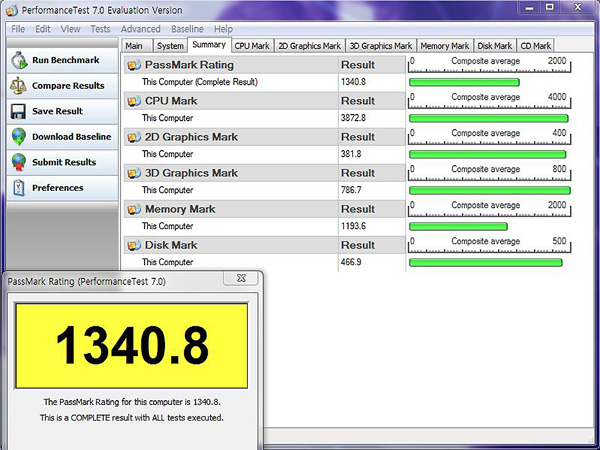Viewport: 600px width, 450px height.
Task: Maximize the PerformanceTest window
Action: 550,8
